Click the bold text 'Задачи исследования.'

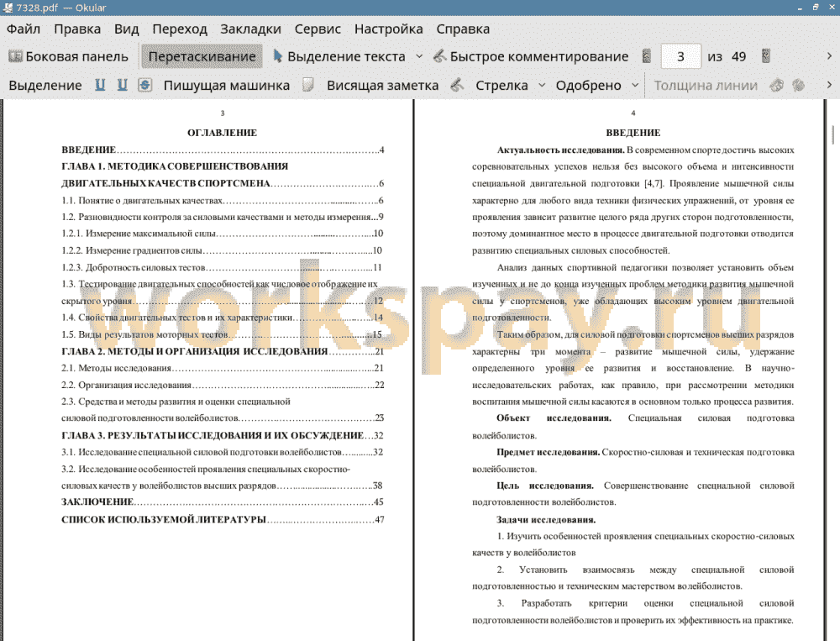[x=546, y=520]
